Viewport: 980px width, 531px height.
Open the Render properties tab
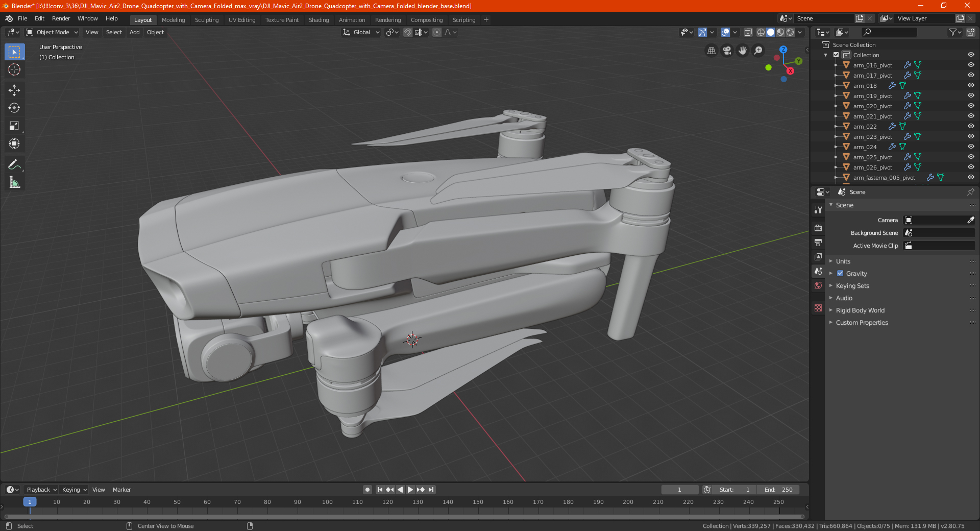(x=818, y=228)
